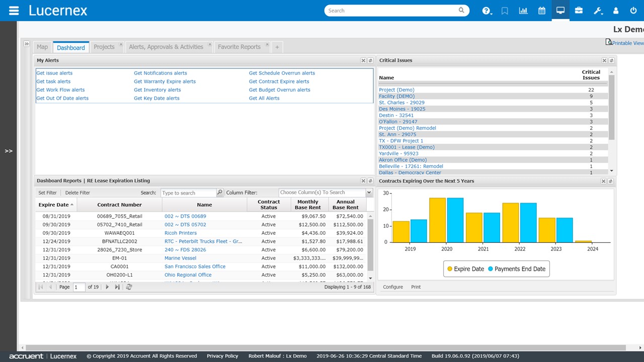Switch to the Map tab
The height and width of the screenshot is (362, 644).
click(x=42, y=47)
